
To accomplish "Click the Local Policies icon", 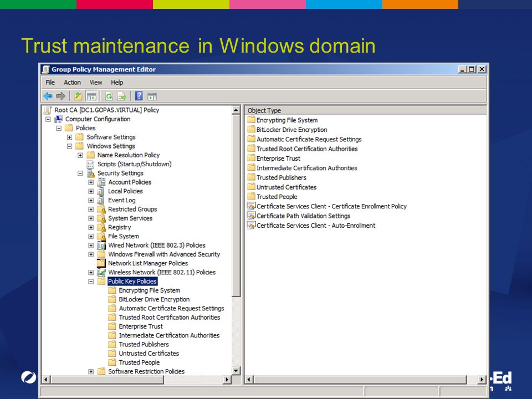I will point(101,191).
